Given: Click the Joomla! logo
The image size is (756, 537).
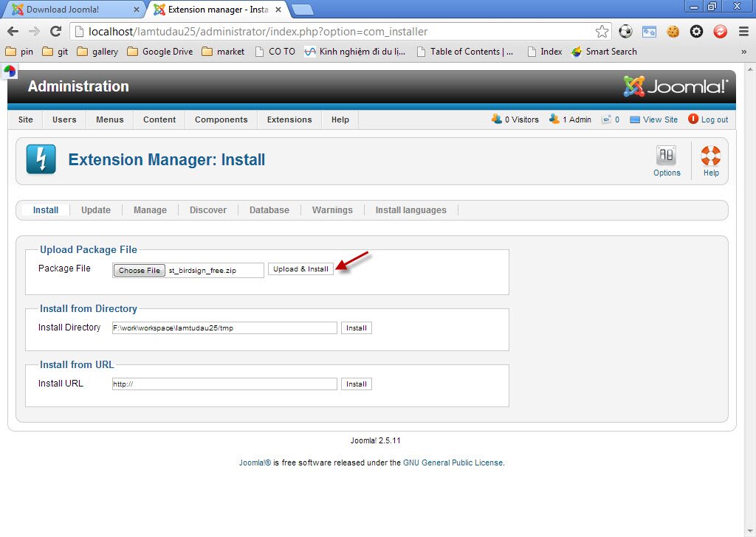Looking at the screenshot, I should point(676,85).
